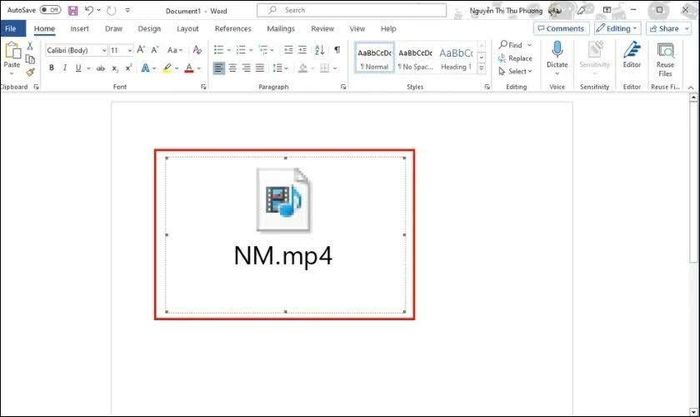Increase paragraph indent
The image size is (700, 417).
click(302, 50)
